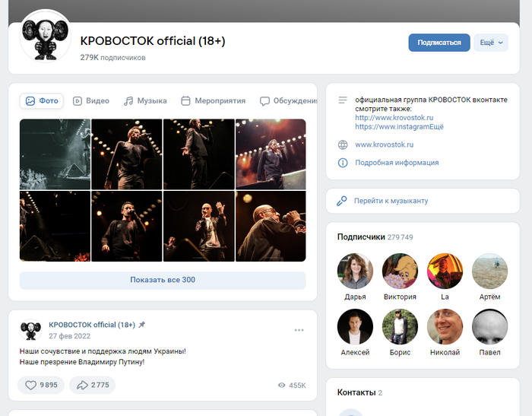Open subscriber La's avatar
532x416 pixels.
pyautogui.click(x=445, y=271)
